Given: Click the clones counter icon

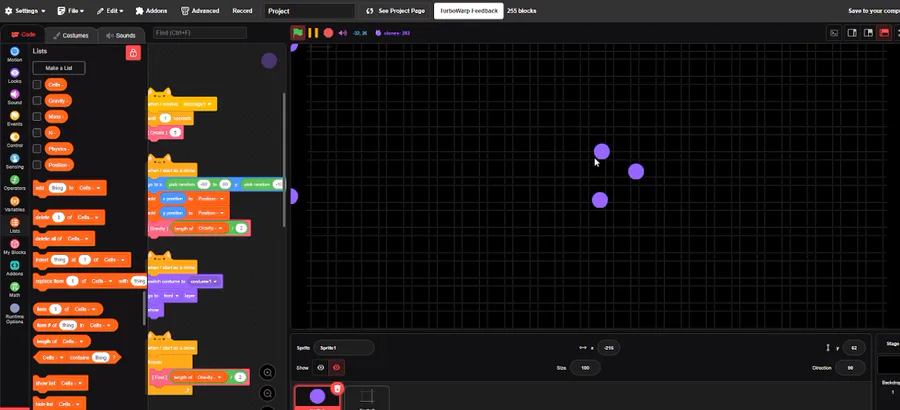Looking at the screenshot, I should click(378, 33).
